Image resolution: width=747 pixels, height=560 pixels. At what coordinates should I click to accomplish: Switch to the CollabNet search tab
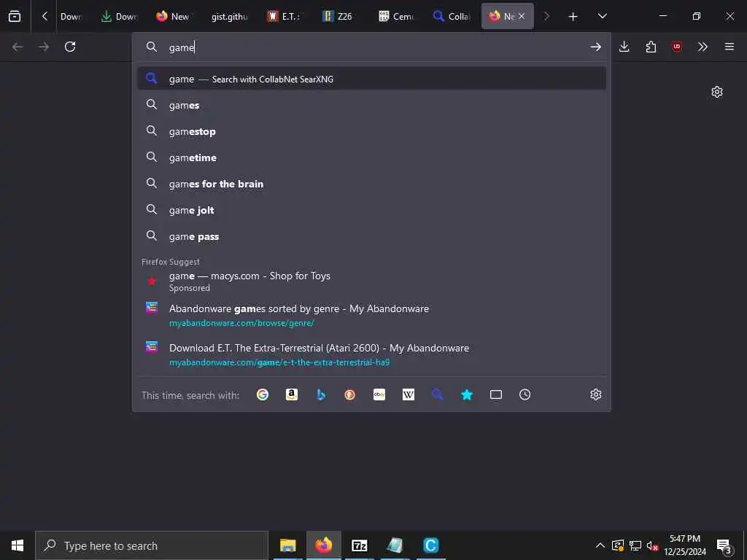452,16
